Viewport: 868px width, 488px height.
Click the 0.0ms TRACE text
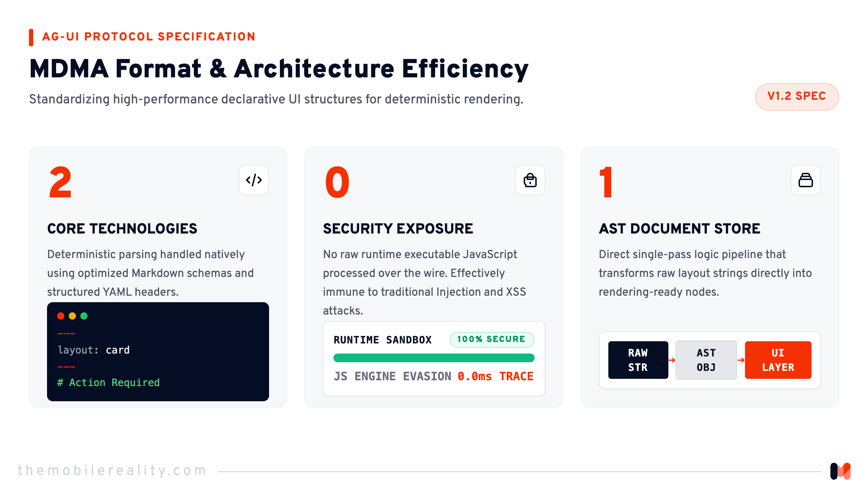click(x=495, y=376)
